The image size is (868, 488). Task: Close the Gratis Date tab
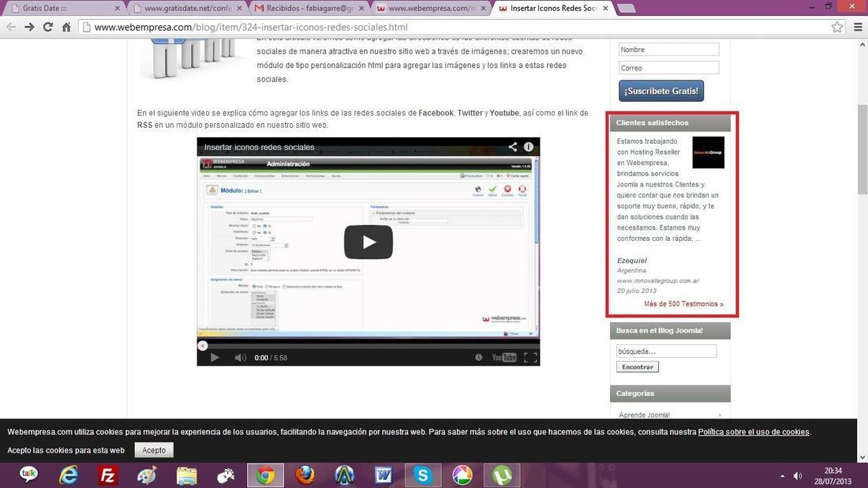click(118, 9)
